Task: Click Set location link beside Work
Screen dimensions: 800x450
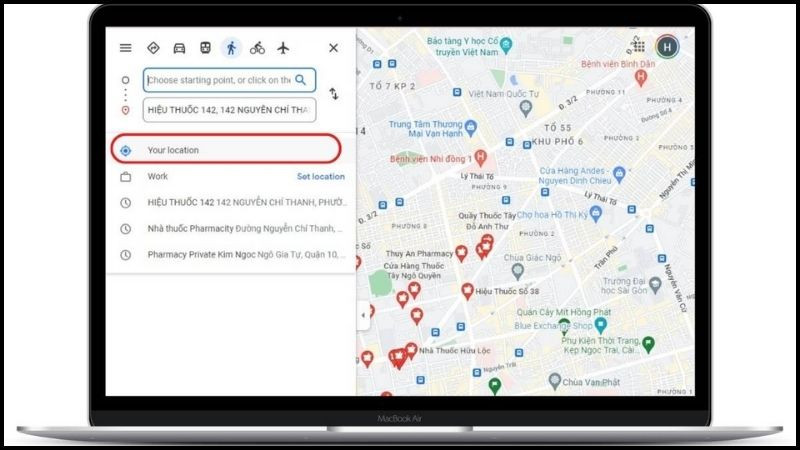Action: tap(320, 176)
